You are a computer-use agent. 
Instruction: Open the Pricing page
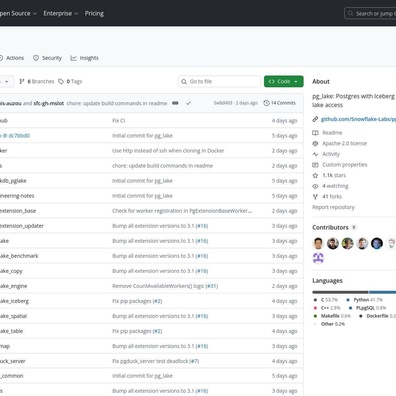[x=94, y=13]
